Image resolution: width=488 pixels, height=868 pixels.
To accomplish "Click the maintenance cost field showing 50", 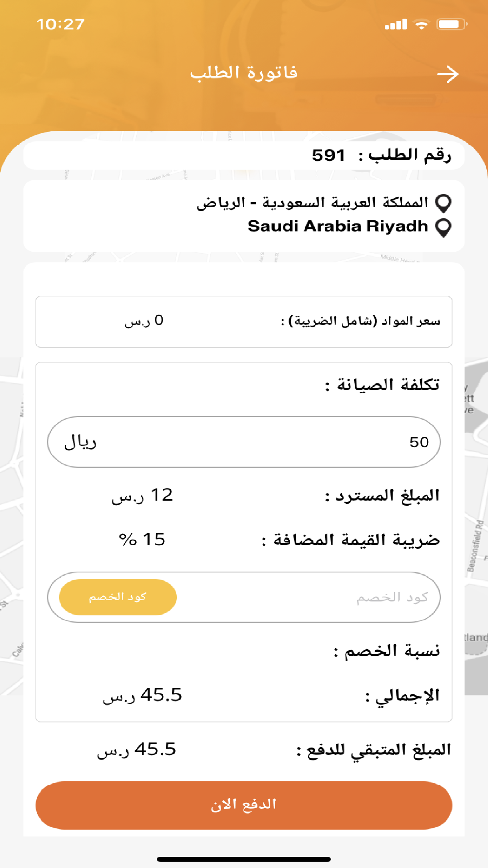I will (x=244, y=442).
